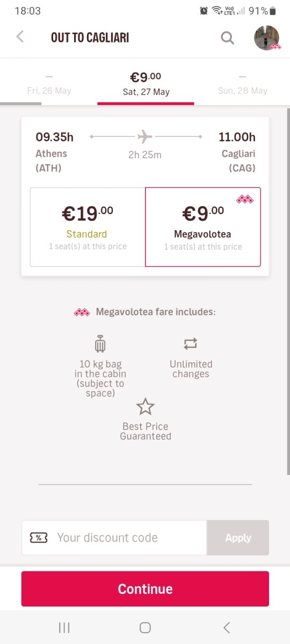
Task: Focus the Your discount code field
Action: (x=114, y=538)
